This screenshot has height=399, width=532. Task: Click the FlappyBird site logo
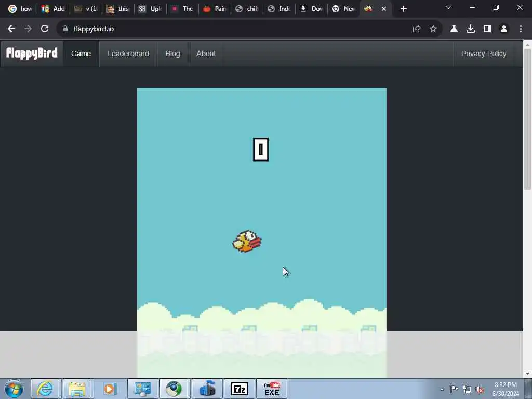coord(32,54)
